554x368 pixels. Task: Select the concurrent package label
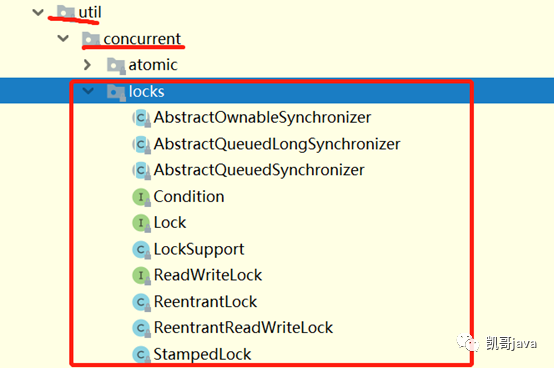point(142,39)
